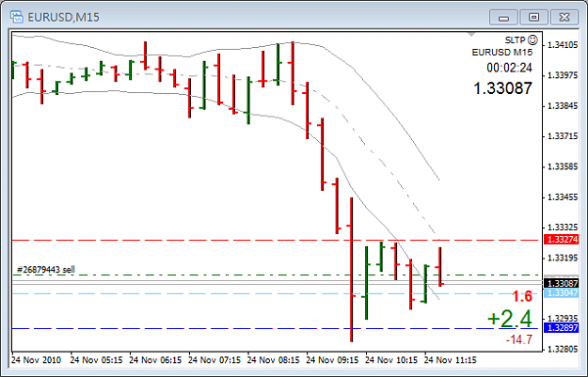Maximize the EURUSD,M15 chart window
The height and width of the screenshot is (377, 588).
(x=533, y=17)
